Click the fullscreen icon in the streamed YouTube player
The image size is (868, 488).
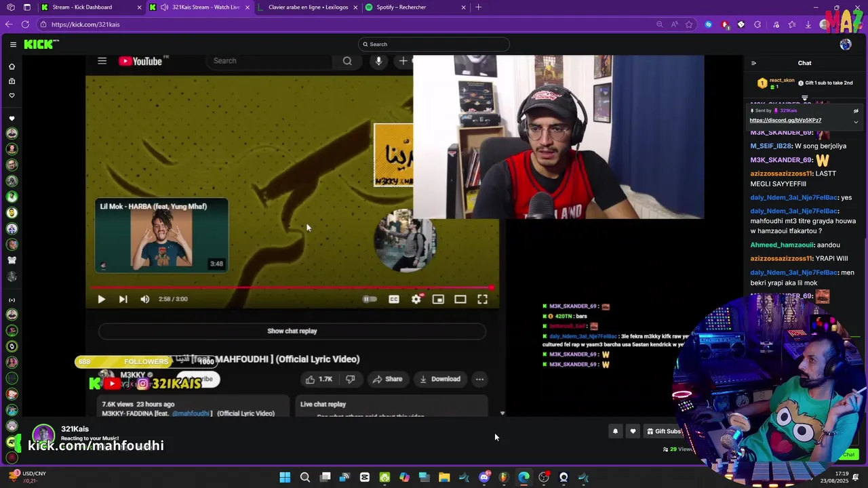point(482,299)
